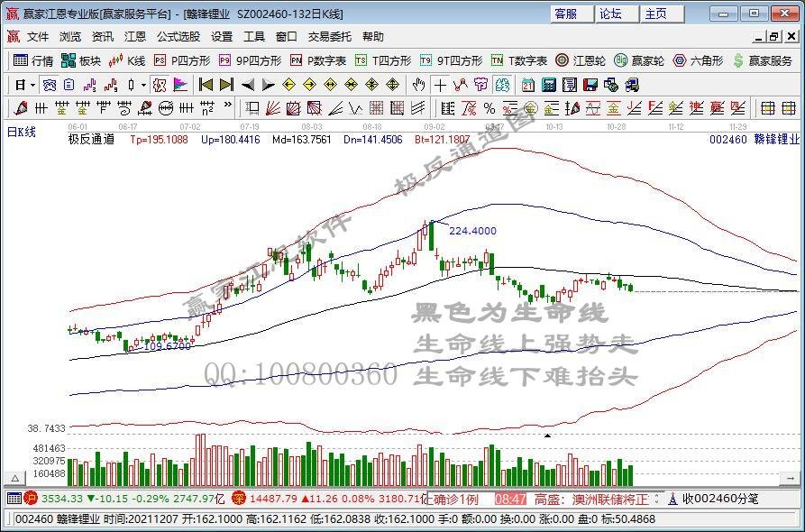Click the magenta flag chart icon
Viewport: 805px width, 532px height.
tap(180, 85)
